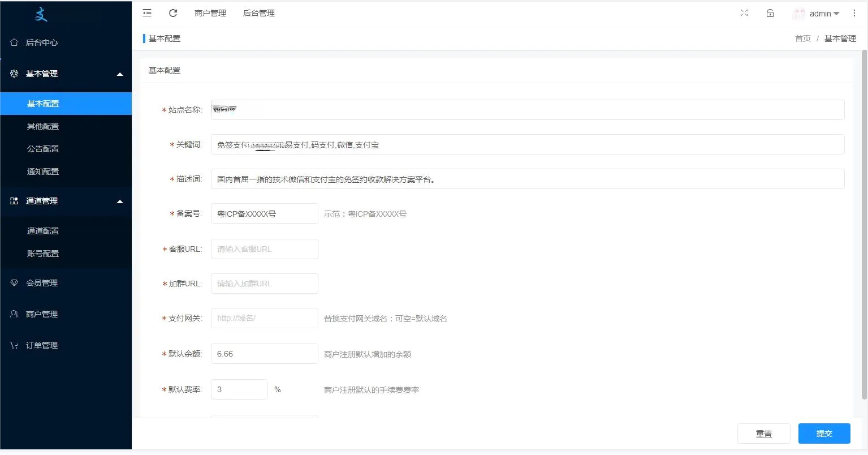Click the home icon beside 后台中心
The width and height of the screenshot is (868, 455).
(x=14, y=42)
